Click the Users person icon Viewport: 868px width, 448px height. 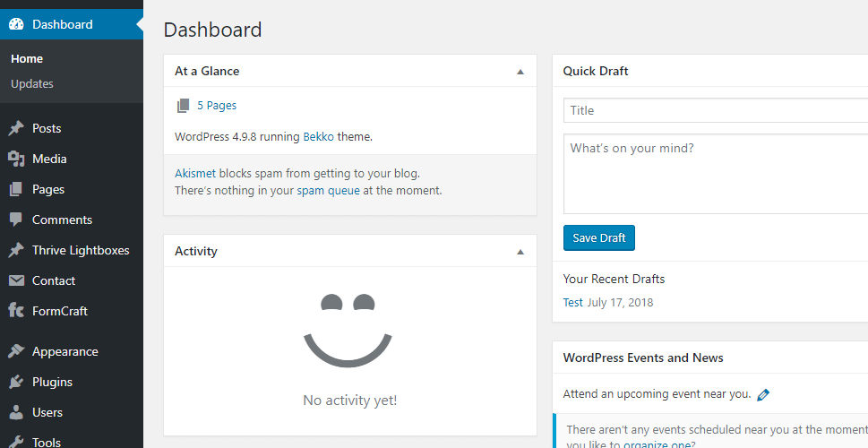(16, 412)
